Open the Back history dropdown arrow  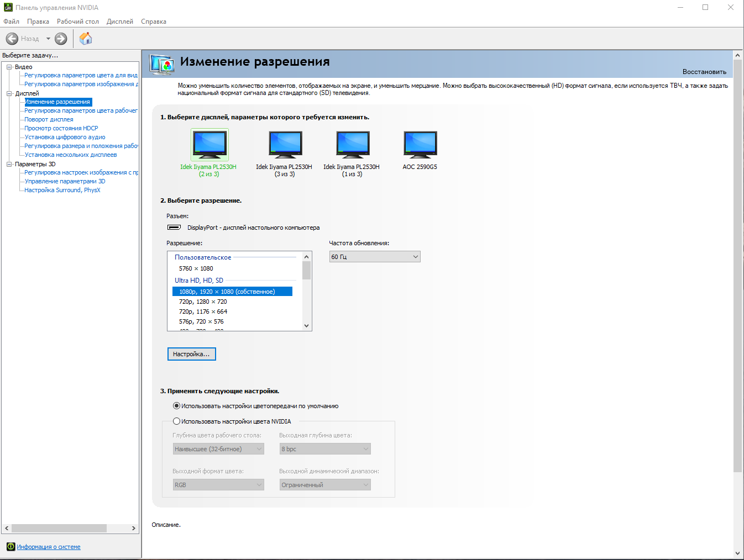click(x=48, y=39)
